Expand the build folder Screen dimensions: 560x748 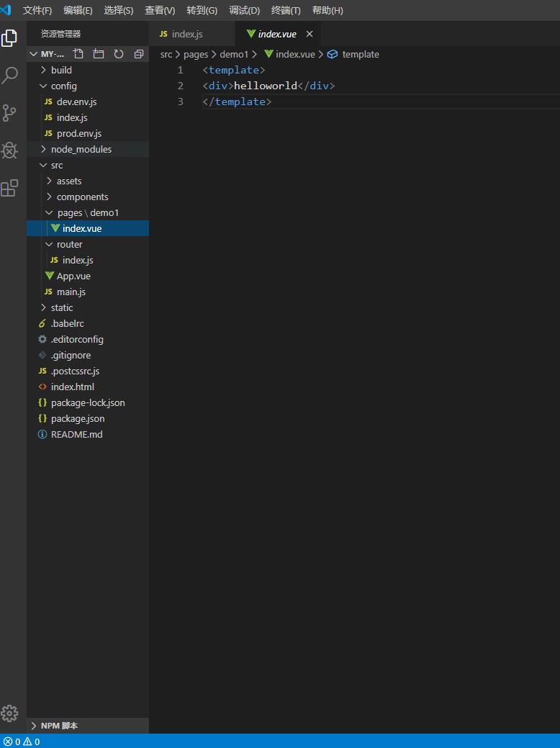pos(61,70)
